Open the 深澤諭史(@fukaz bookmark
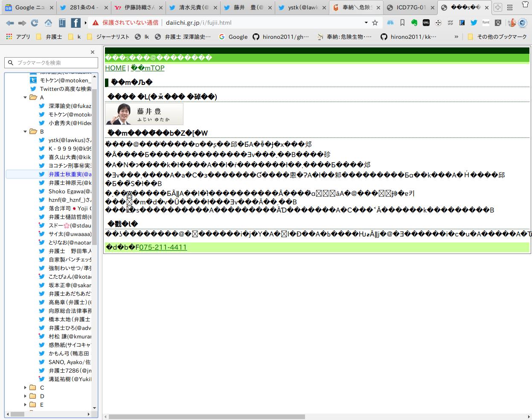The height and width of the screenshot is (420, 532). 65,106
